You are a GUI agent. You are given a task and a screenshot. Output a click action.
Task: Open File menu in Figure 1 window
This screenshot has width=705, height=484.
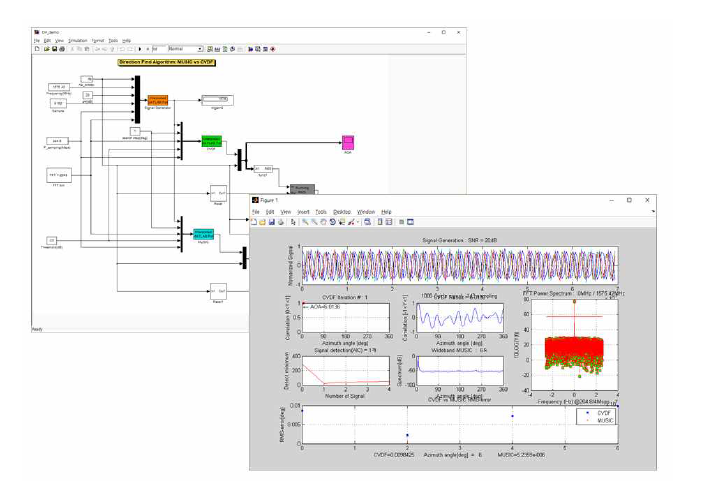coord(255,212)
